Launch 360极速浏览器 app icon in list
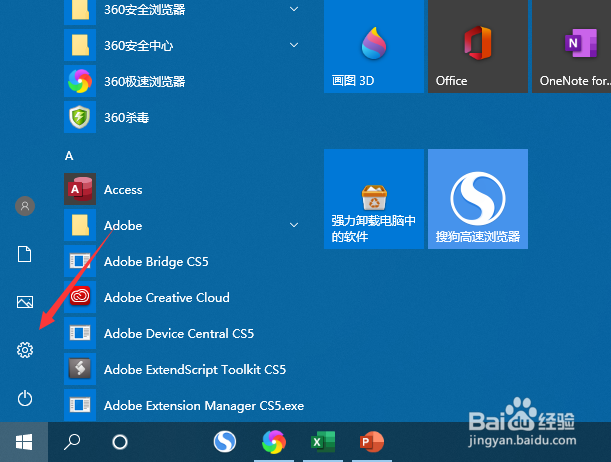 (80, 81)
